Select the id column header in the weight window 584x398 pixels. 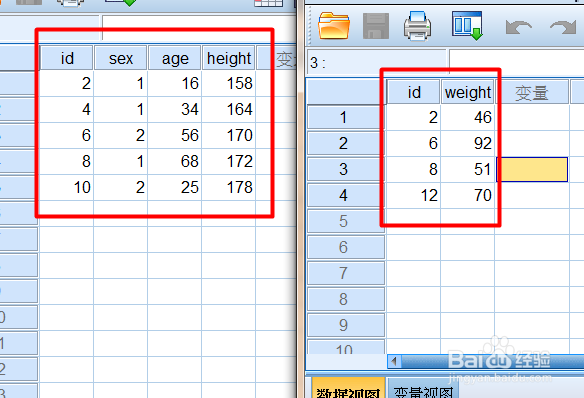click(x=414, y=92)
